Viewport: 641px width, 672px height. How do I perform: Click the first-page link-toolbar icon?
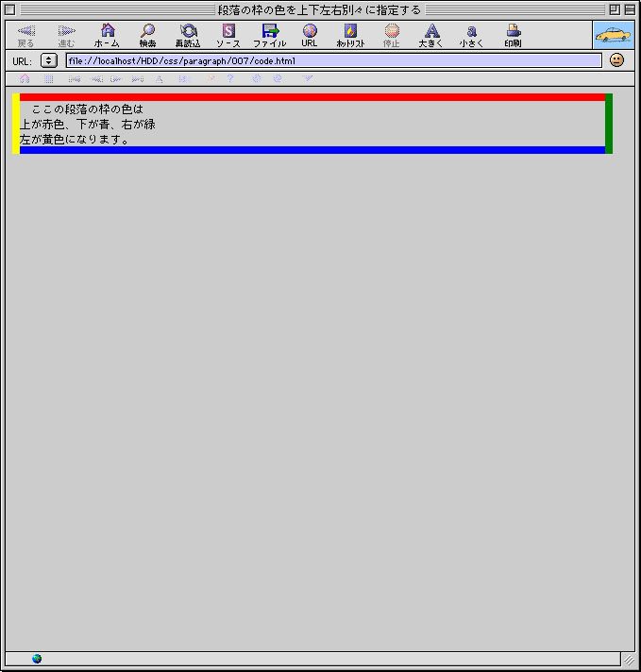tap(75, 79)
